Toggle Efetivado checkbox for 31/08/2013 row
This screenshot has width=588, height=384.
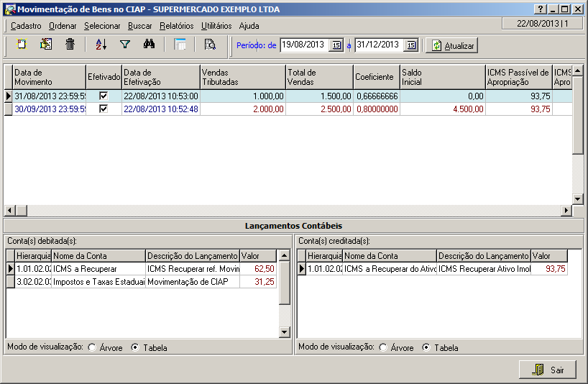pos(104,96)
